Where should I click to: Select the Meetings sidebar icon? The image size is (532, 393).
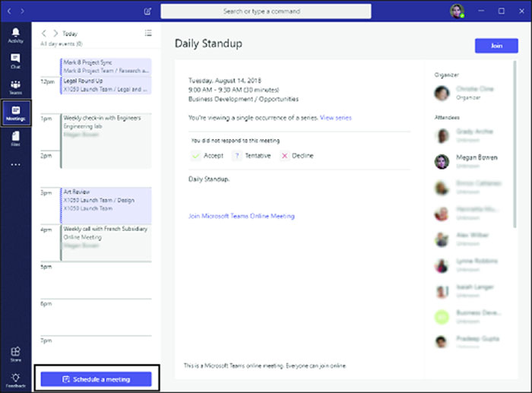coord(16,113)
